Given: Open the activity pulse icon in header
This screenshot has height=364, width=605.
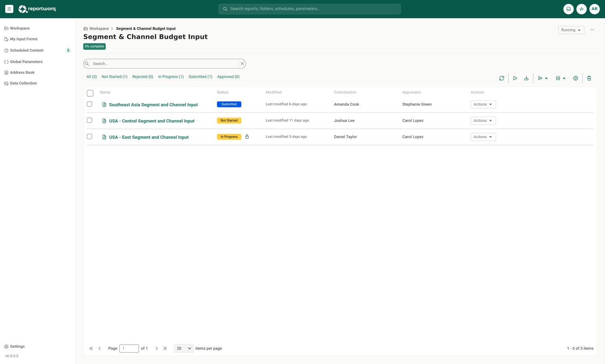Looking at the screenshot, I should pos(581,9).
